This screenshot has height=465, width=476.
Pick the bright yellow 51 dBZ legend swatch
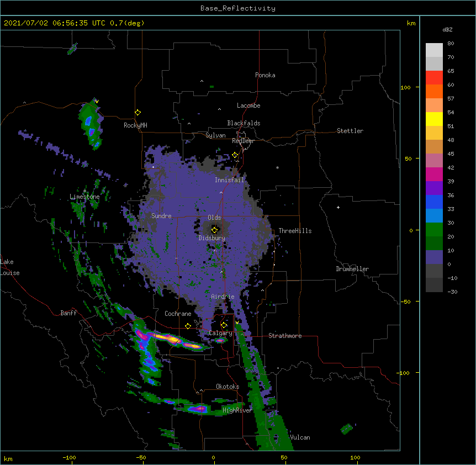(x=434, y=119)
